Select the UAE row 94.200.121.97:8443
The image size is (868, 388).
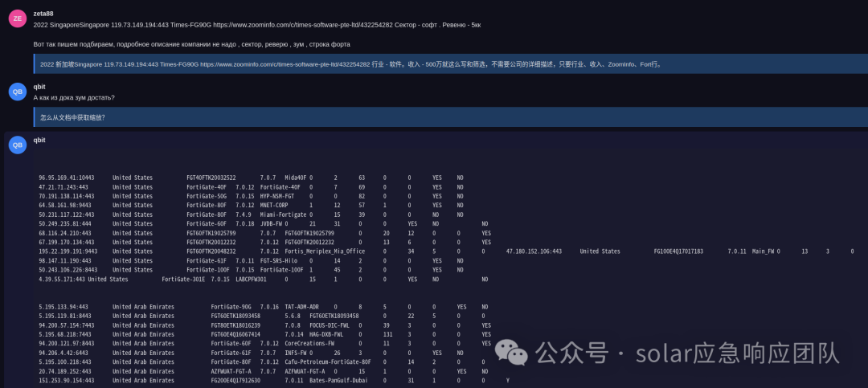[264, 344]
